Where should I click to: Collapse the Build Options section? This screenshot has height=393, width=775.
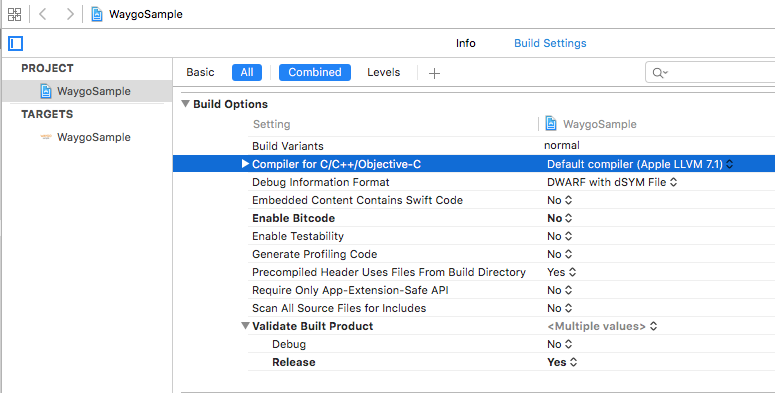point(185,104)
